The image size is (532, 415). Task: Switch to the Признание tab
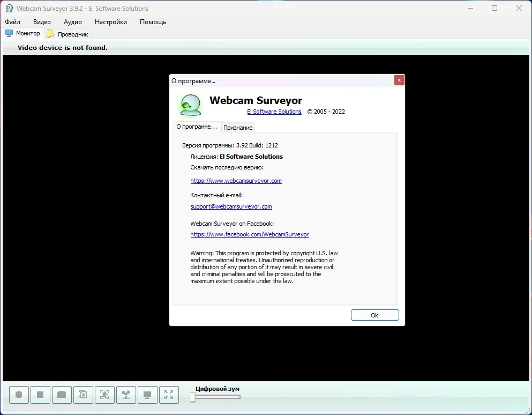(238, 128)
